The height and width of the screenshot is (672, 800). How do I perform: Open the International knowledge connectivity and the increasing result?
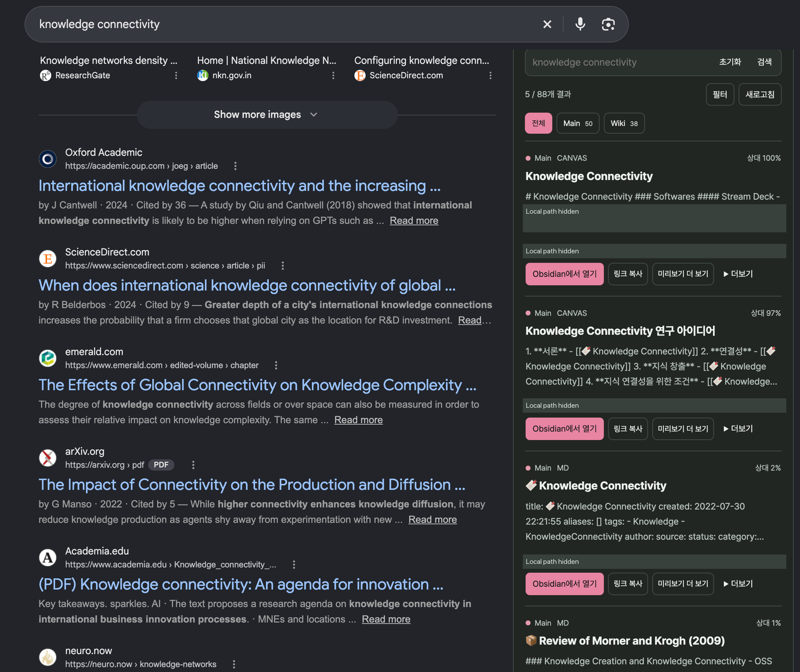pyautogui.click(x=239, y=186)
